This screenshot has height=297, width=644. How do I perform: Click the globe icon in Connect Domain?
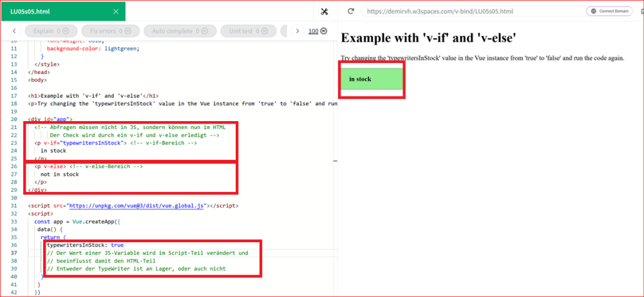click(x=592, y=11)
